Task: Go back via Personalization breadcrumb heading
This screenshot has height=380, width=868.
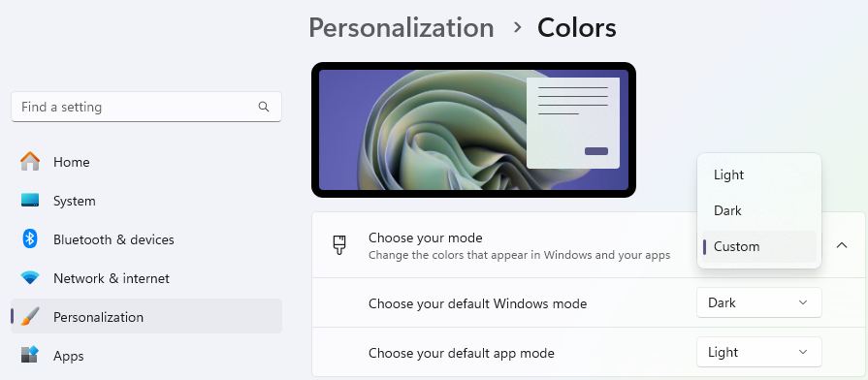Action: pos(402,28)
